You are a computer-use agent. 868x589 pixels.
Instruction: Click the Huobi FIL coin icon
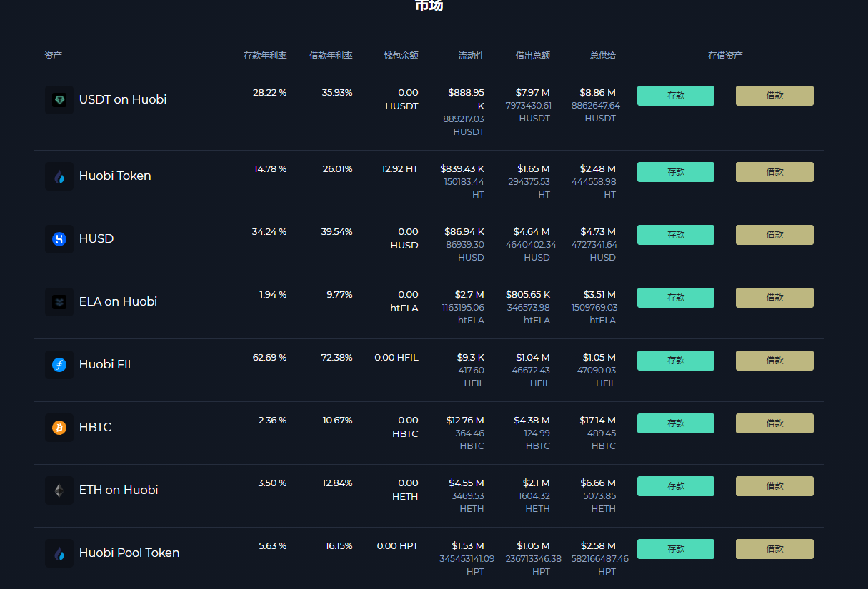pos(59,365)
